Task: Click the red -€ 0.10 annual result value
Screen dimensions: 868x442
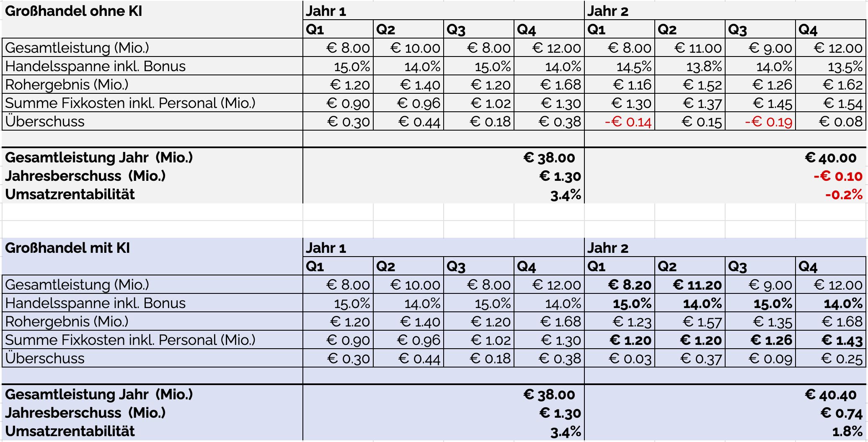Action: click(x=838, y=176)
